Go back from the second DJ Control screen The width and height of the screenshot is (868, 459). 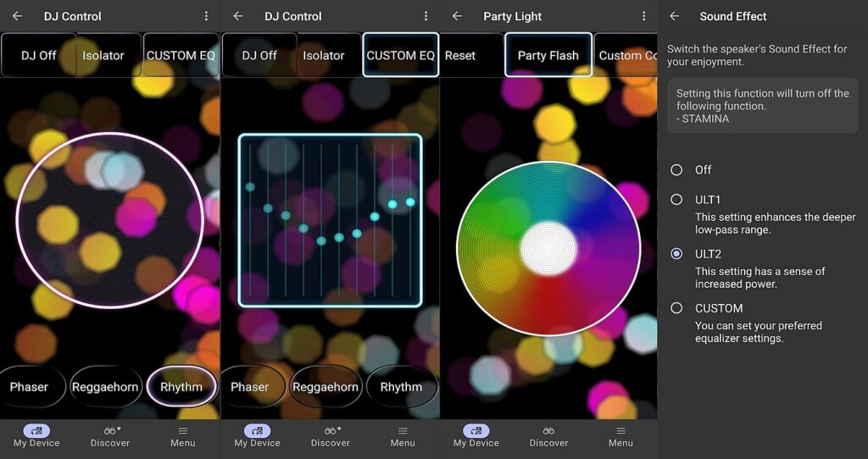click(238, 16)
